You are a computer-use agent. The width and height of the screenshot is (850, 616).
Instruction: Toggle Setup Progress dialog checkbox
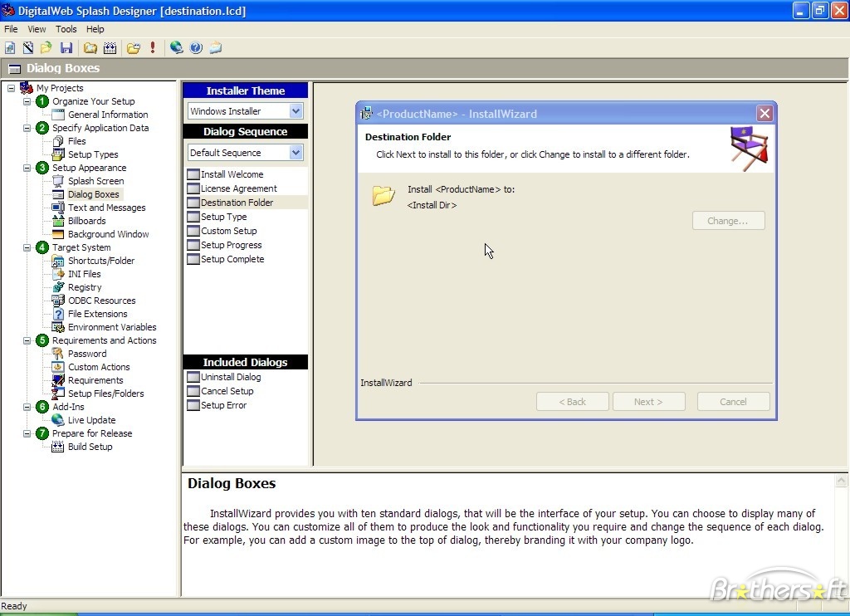[x=193, y=245]
